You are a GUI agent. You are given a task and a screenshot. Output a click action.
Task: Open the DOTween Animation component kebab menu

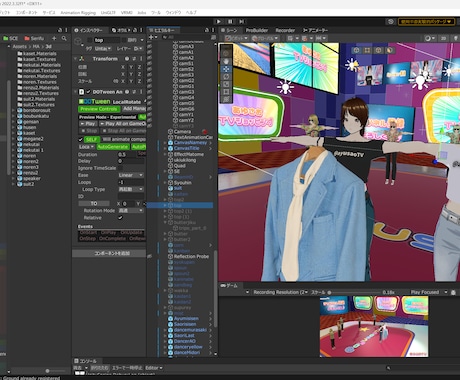tap(141, 92)
